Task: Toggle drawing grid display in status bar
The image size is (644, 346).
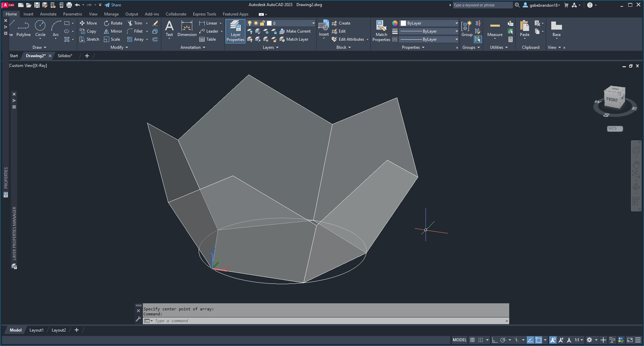Action: 472,340
